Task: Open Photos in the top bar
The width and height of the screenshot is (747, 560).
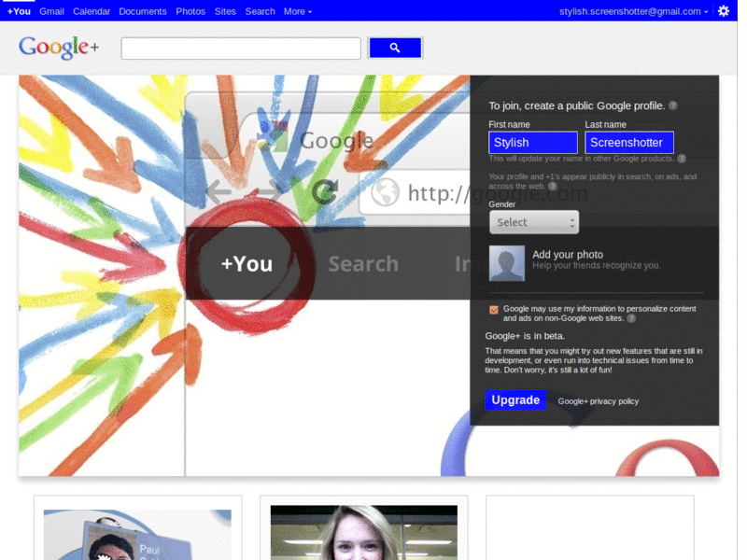Action: coord(190,11)
